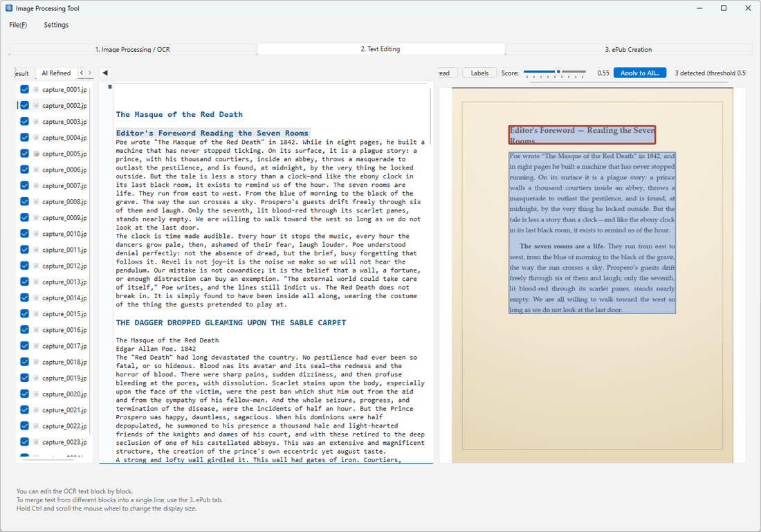This screenshot has width=761, height=532.
Task: Click the file icon beside capture_0011.jp
Action: [x=36, y=250]
